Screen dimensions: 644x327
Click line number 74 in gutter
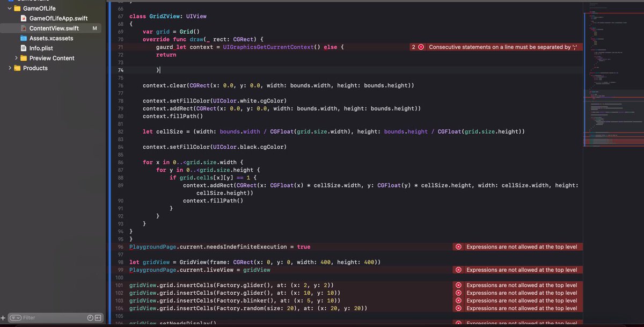120,70
